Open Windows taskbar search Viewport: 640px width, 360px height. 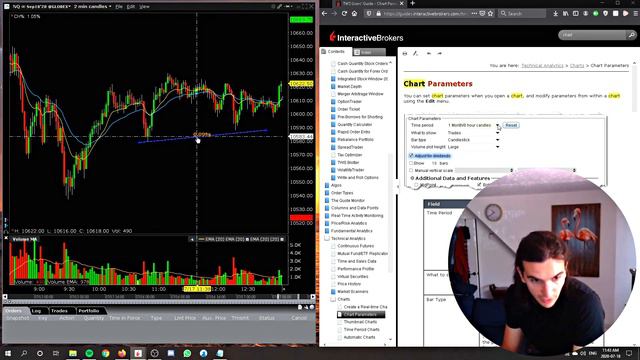(x=24, y=353)
